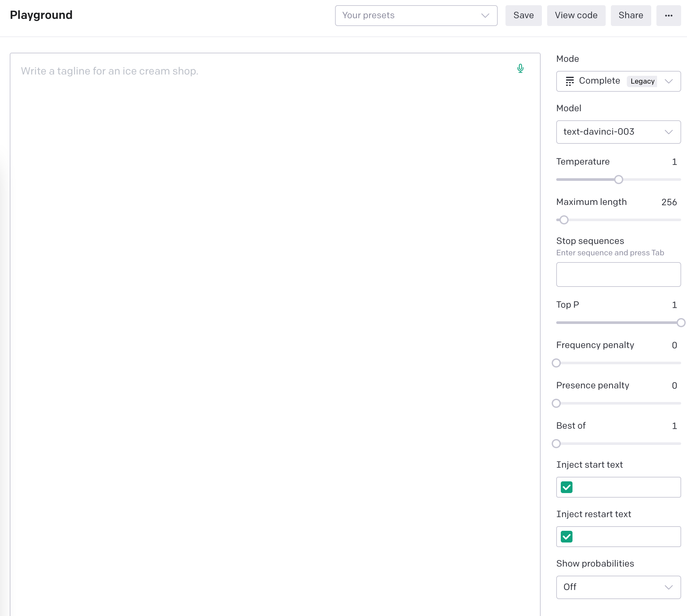The image size is (687, 616).
Task: Click the Model selector chevron arrow
Action: click(669, 132)
